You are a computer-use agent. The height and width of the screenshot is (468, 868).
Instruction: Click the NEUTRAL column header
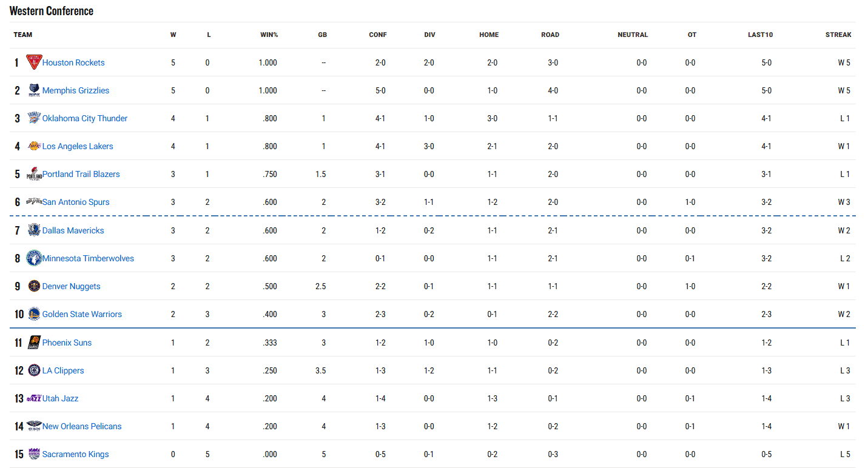click(x=633, y=35)
